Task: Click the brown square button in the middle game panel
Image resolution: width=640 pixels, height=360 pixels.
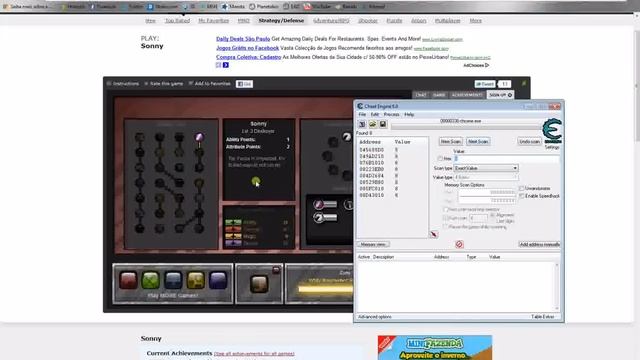Action: [259, 284]
